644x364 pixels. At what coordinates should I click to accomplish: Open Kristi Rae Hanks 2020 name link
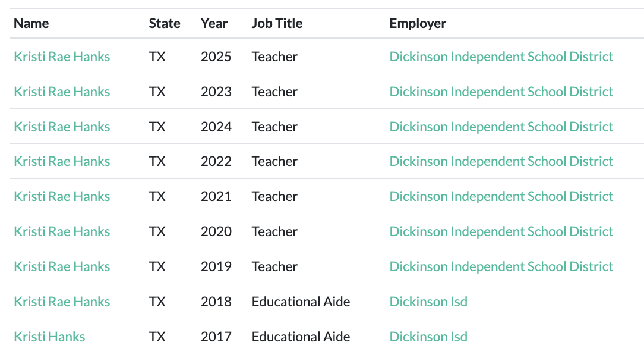pyautogui.click(x=62, y=231)
